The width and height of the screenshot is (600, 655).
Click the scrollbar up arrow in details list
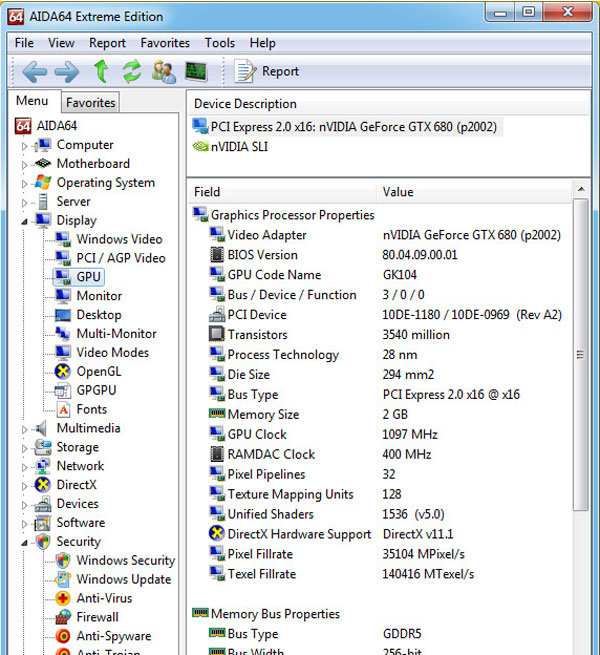tap(581, 190)
